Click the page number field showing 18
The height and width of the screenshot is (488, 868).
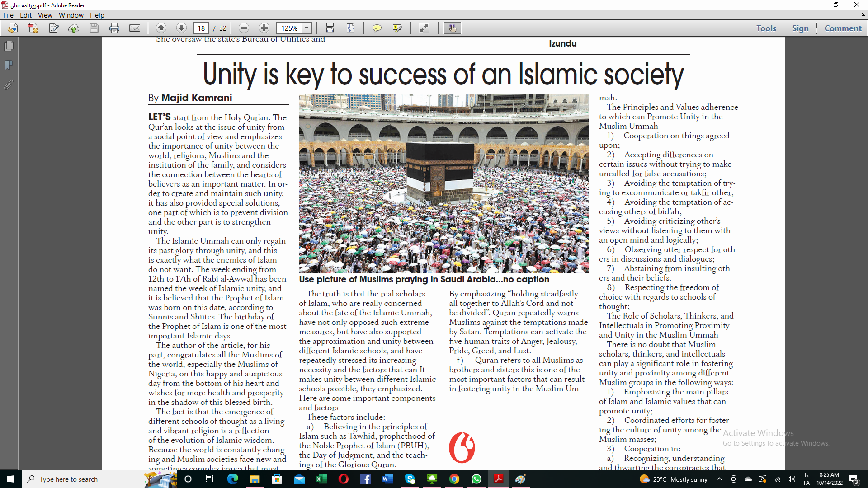click(201, 28)
